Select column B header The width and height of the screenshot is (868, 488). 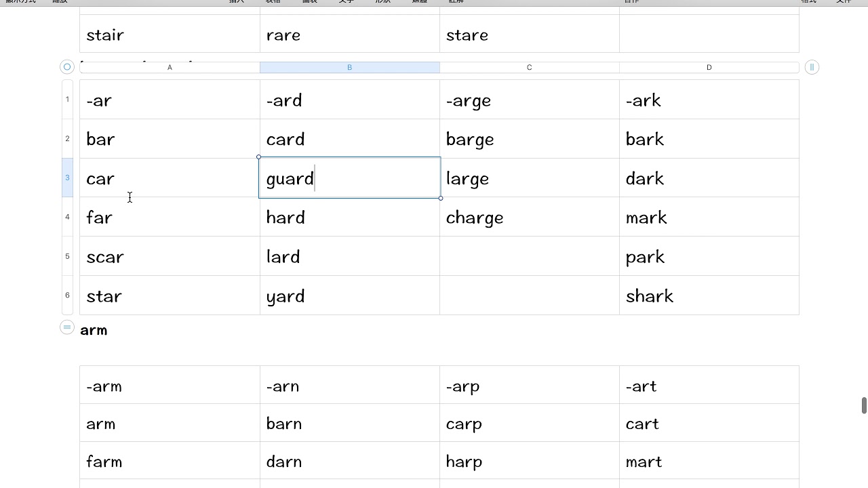tap(349, 68)
